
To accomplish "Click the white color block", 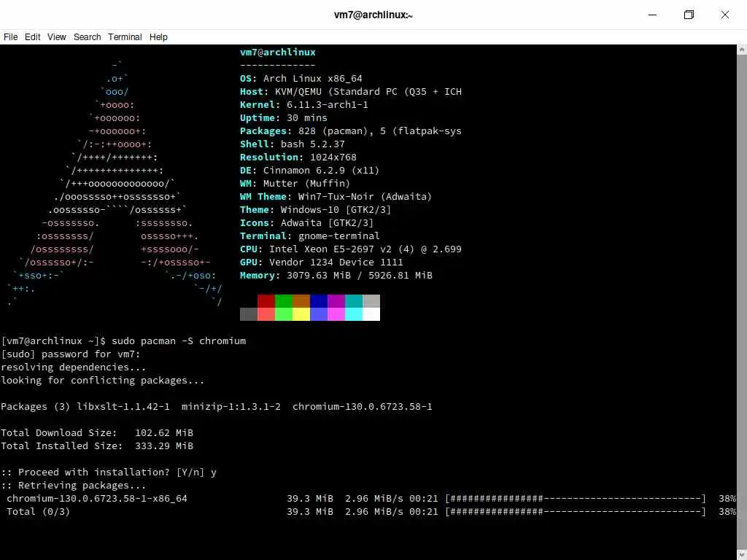I will pos(371,314).
